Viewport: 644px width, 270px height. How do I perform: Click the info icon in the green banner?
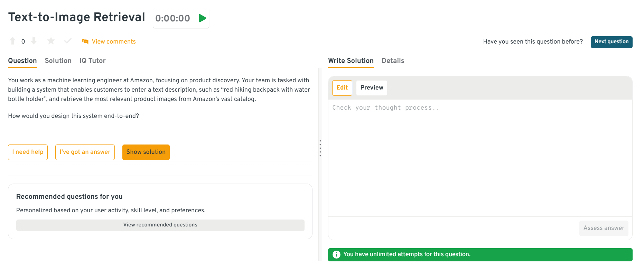pyautogui.click(x=336, y=254)
